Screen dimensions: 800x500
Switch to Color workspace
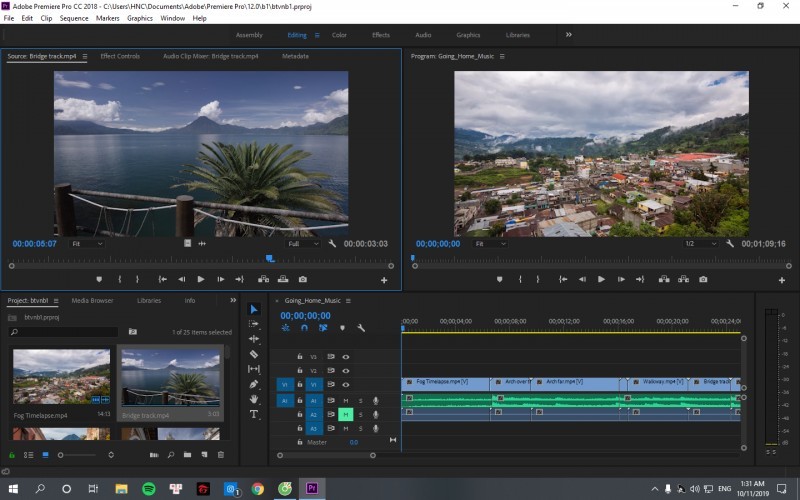[x=339, y=35]
